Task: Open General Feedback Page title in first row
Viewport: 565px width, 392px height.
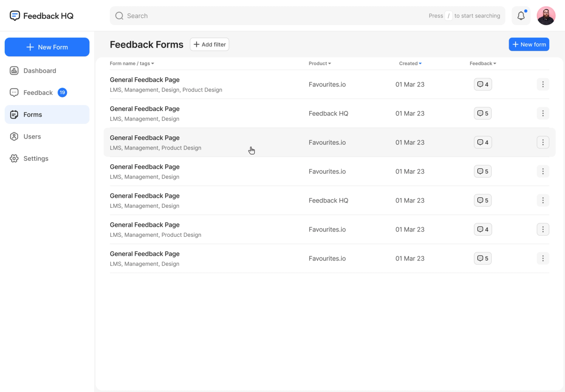Action: point(144,80)
